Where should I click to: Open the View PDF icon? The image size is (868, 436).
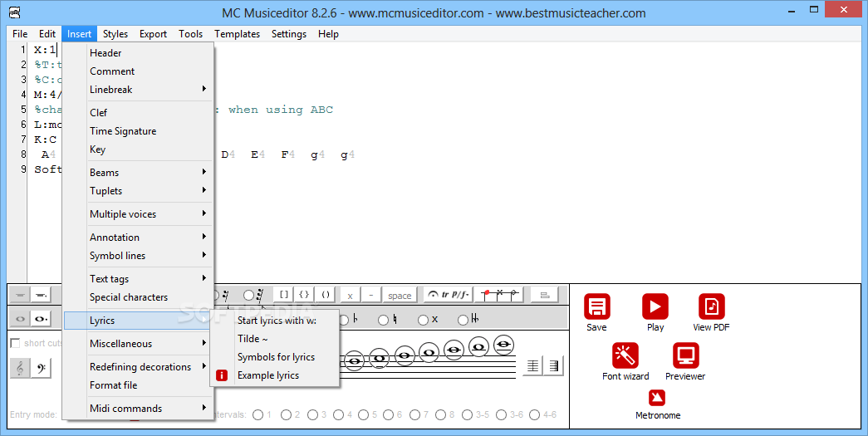coord(711,306)
